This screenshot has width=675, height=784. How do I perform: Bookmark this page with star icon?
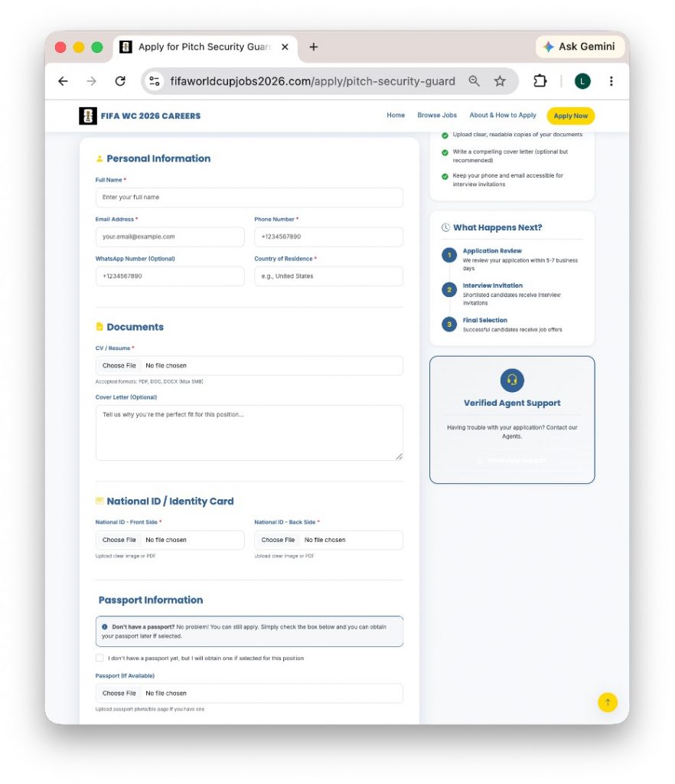coord(500,81)
